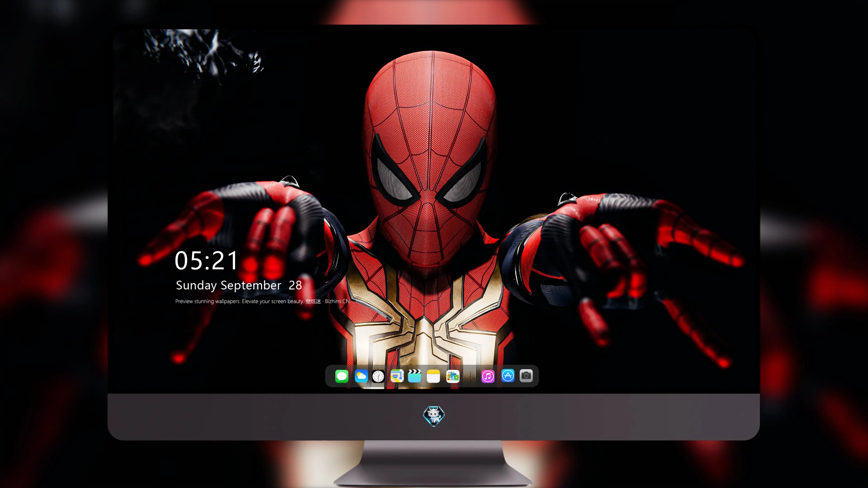Launch the gray Camera app

(526, 376)
